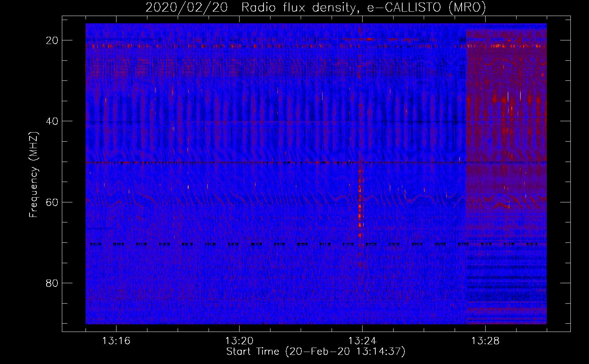Click the 13:20 time tick label

pos(239,341)
